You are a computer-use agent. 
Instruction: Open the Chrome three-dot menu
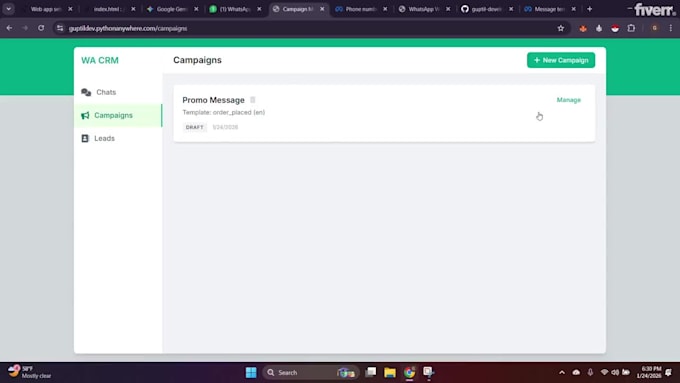(670, 28)
